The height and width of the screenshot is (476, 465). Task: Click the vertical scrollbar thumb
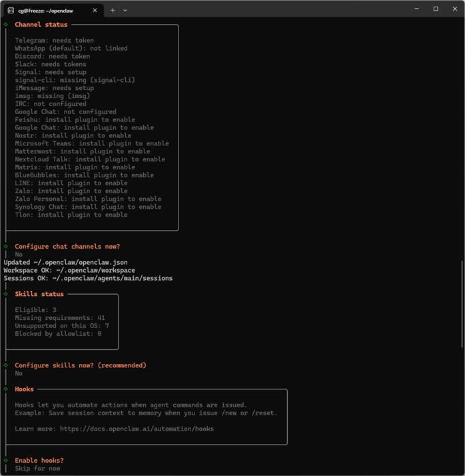[x=462, y=303]
